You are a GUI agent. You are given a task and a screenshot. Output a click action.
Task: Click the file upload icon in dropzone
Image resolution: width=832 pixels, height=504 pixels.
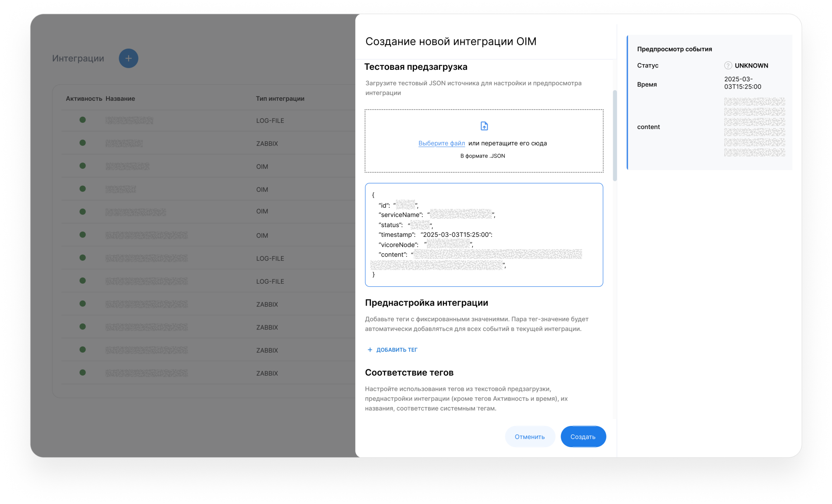[x=484, y=126]
